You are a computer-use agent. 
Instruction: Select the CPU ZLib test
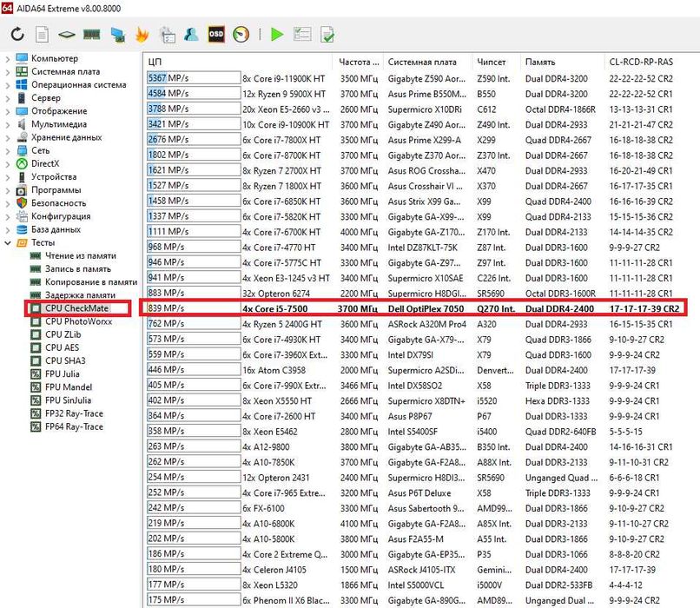click(63, 334)
